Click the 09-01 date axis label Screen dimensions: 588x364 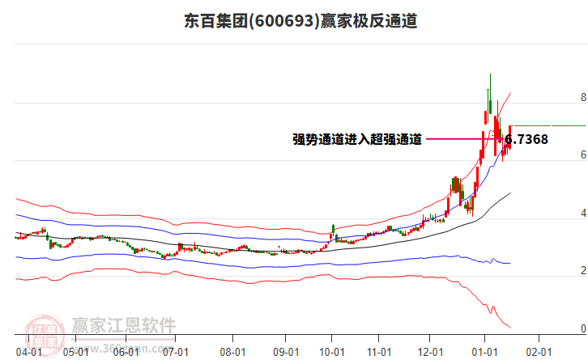286,352
